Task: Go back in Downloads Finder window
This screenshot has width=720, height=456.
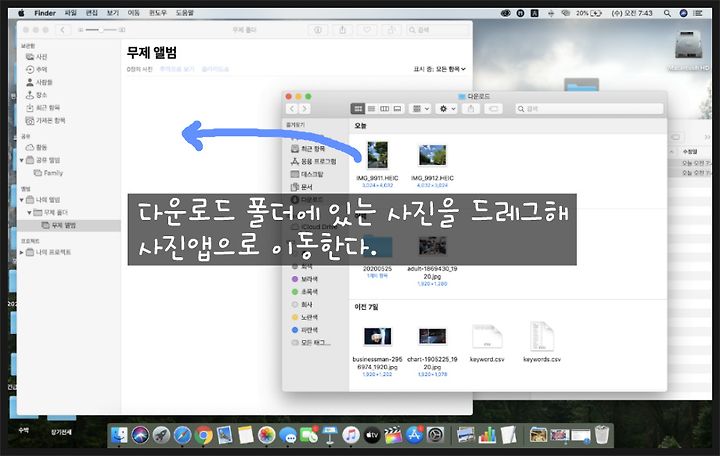Action: click(x=292, y=109)
